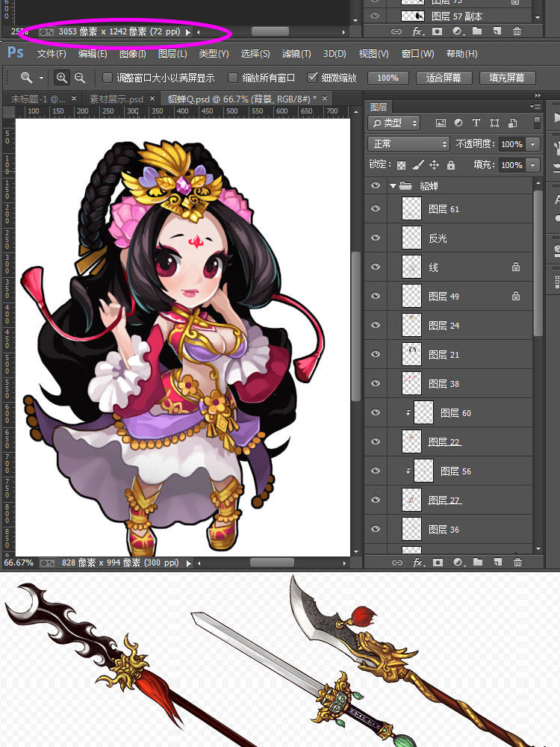
Task: Close the 貂蝉Q.psd document tab
Action: coord(325,99)
